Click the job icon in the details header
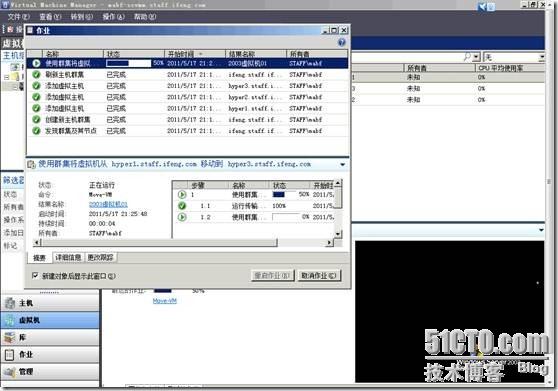This screenshot has height=391, width=558. (31, 164)
